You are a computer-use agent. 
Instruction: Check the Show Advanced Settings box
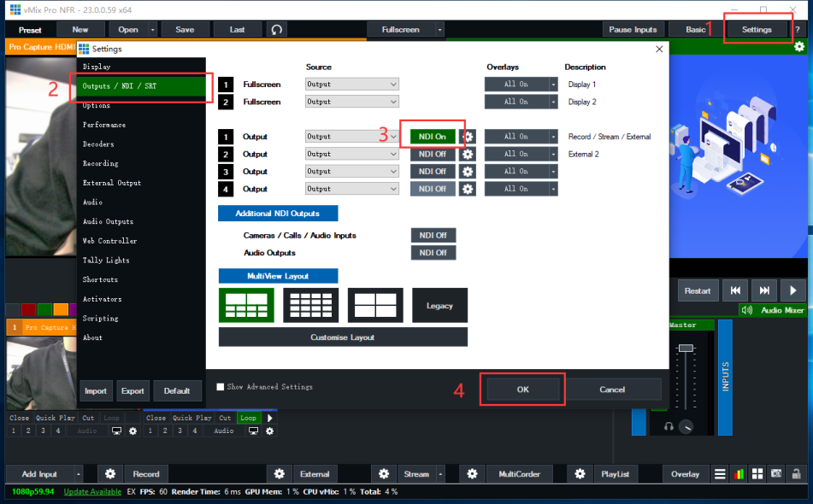click(x=221, y=387)
